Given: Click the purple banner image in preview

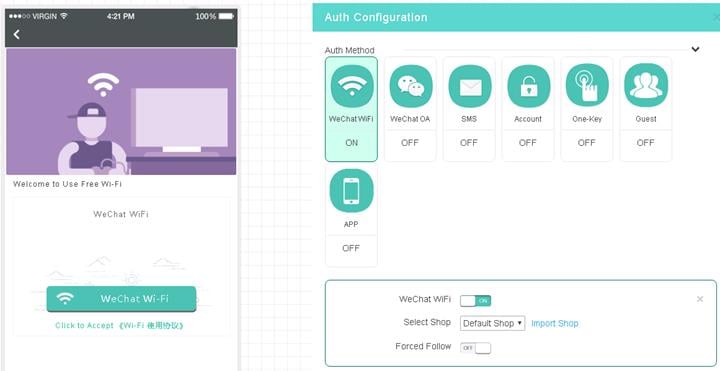Looking at the screenshot, I should [x=121, y=112].
